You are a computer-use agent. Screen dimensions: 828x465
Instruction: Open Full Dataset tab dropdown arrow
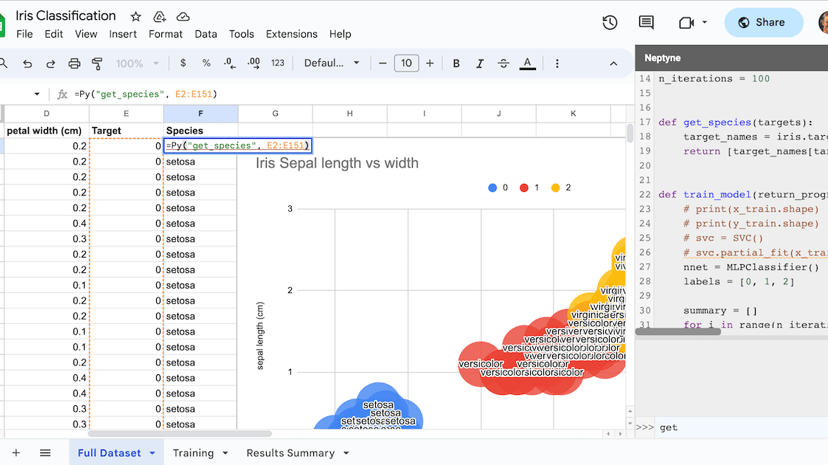[152, 453]
